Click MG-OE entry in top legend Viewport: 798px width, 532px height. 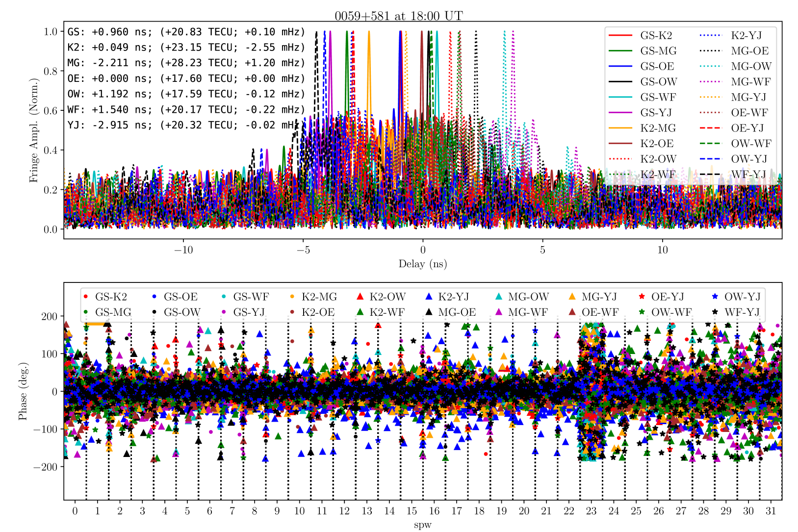[x=734, y=51]
